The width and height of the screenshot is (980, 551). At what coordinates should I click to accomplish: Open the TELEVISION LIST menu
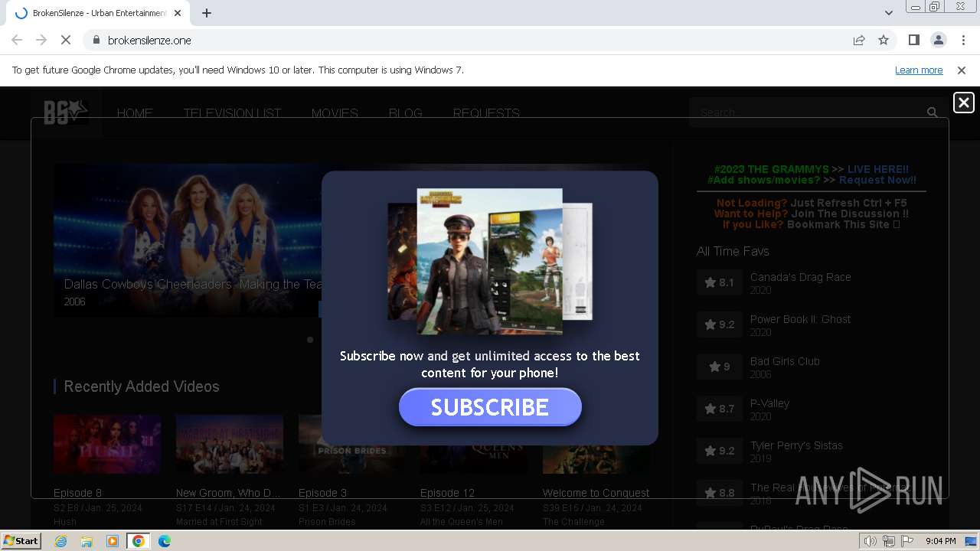point(232,113)
